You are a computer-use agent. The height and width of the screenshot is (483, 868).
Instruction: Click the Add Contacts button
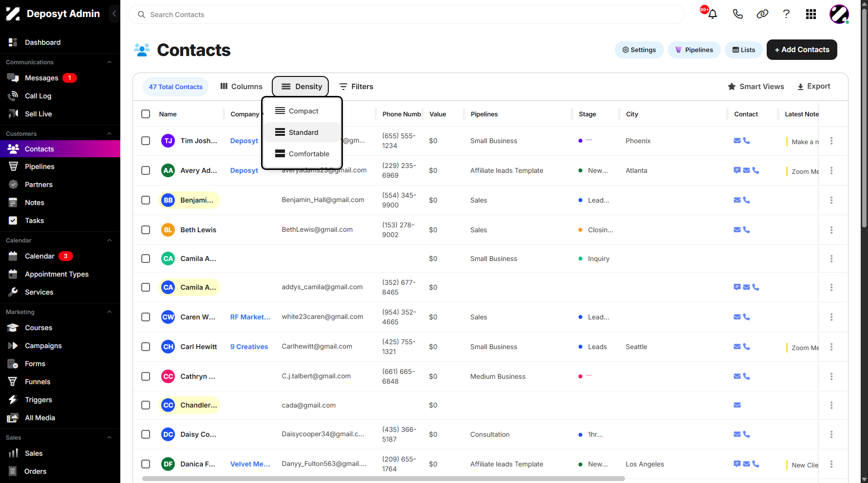click(x=802, y=50)
